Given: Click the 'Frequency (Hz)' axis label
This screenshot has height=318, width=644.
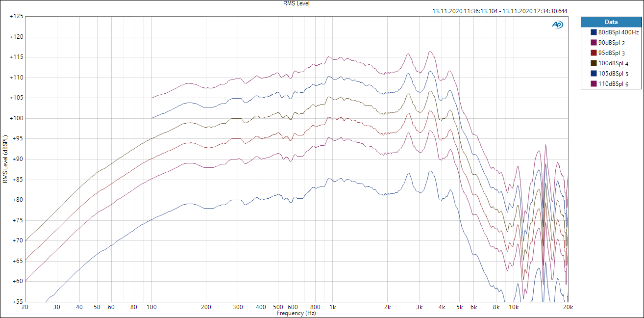Looking at the screenshot, I should (296, 313).
